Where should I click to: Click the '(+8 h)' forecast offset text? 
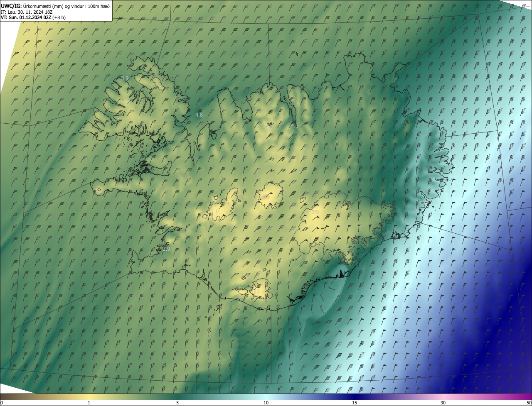[59, 17]
